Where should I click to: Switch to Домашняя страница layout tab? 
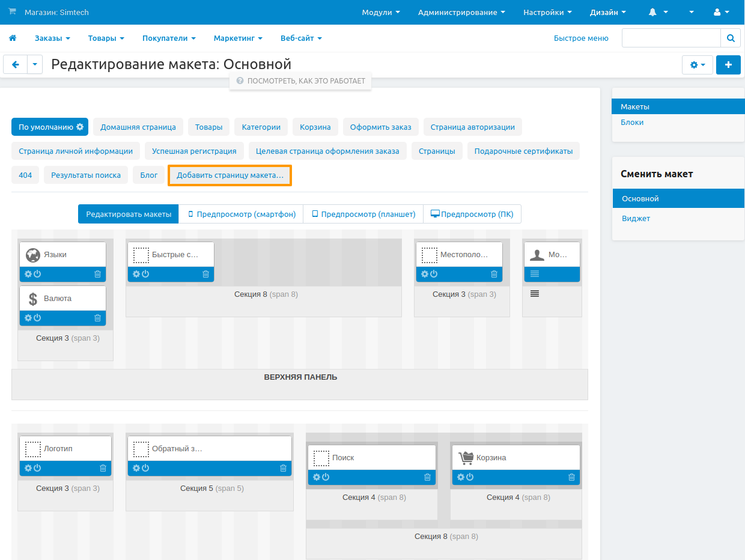[138, 127]
